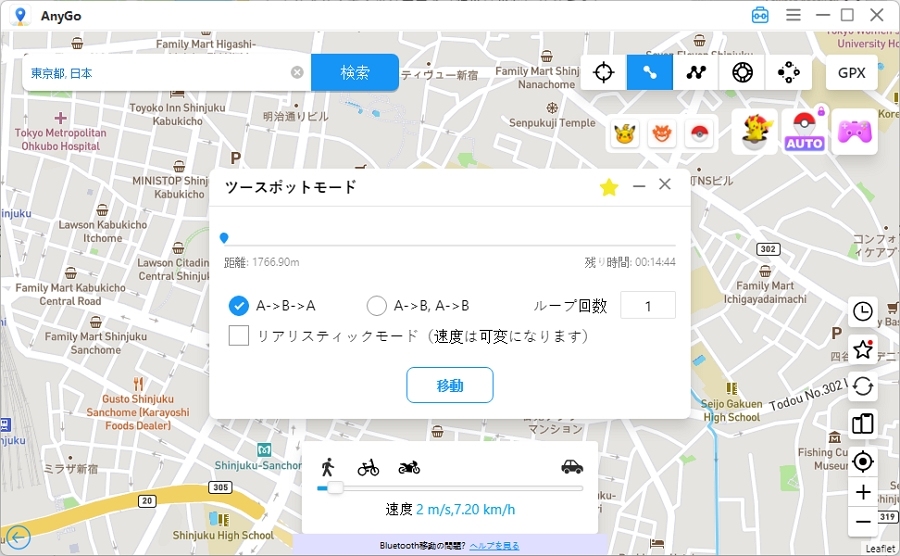Open the history records clock icon
This screenshot has width=900, height=556.
point(862,312)
